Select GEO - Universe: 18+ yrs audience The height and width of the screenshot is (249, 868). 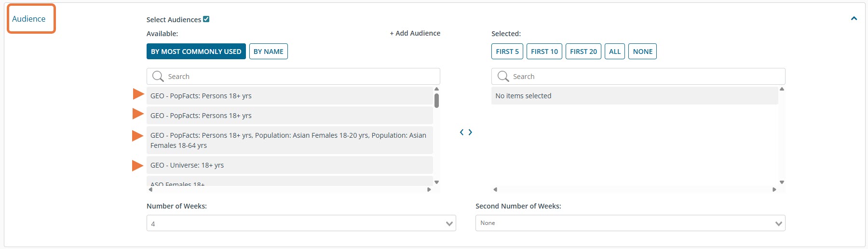289,165
